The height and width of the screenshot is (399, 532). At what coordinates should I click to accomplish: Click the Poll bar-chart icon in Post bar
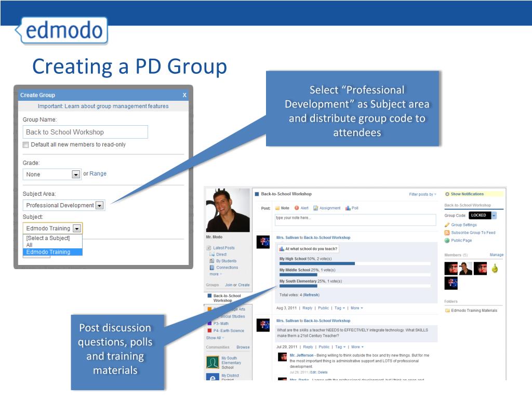click(x=348, y=208)
